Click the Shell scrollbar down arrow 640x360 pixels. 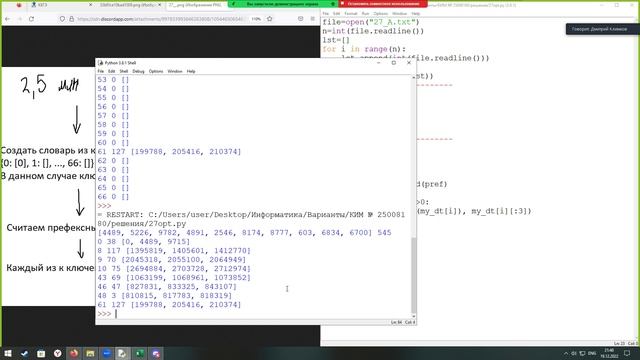point(413,316)
